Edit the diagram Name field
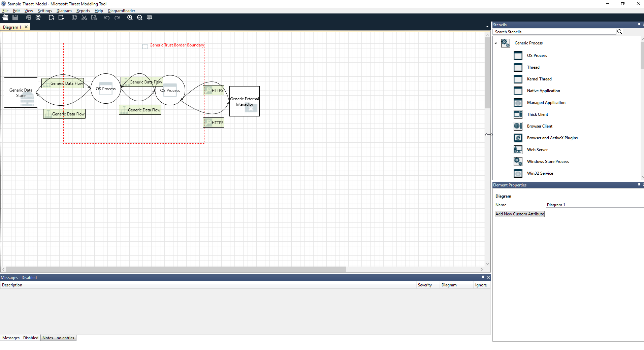 595,205
